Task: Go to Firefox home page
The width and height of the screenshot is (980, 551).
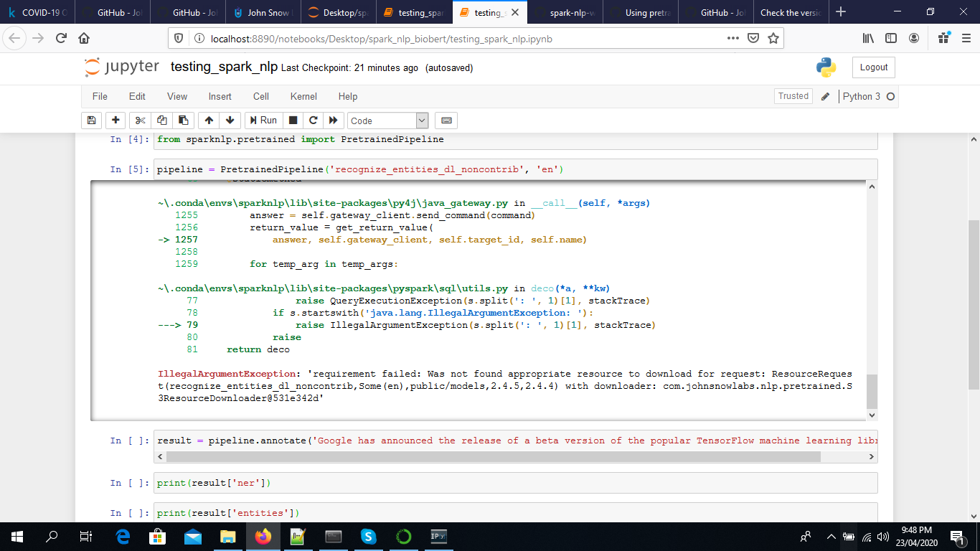Action: coord(84,38)
